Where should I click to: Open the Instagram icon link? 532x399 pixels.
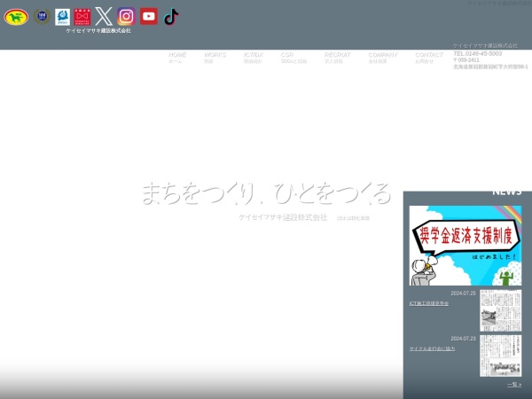click(126, 16)
